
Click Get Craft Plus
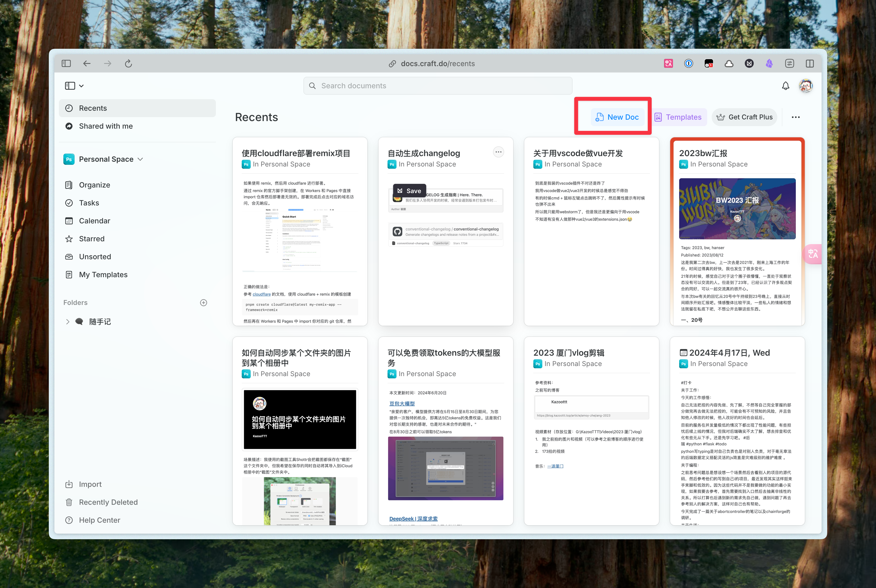coord(745,117)
